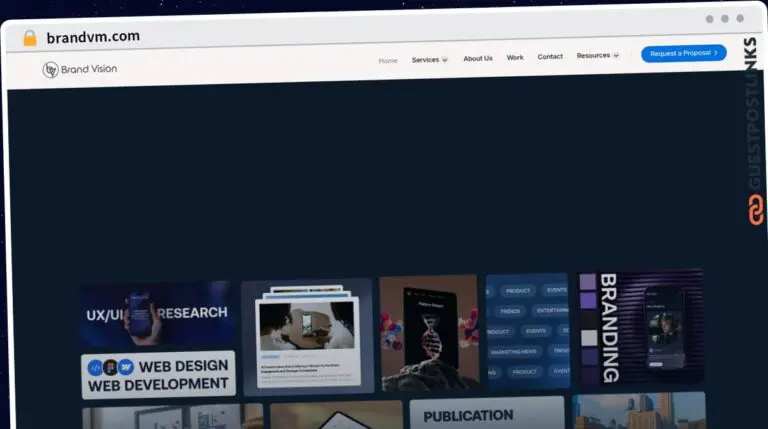
Task: Click the Webflow icon beside Web Design
Action: pos(126,367)
